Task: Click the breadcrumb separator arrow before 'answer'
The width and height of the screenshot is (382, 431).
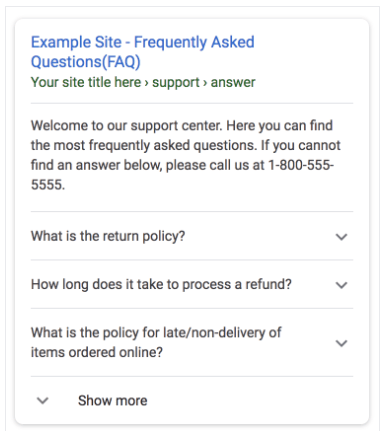Action: point(205,83)
